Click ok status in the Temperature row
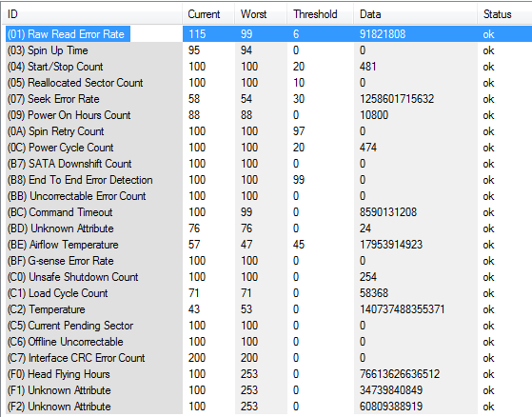Viewport: 532px width, 417px height. (x=488, y=309)
